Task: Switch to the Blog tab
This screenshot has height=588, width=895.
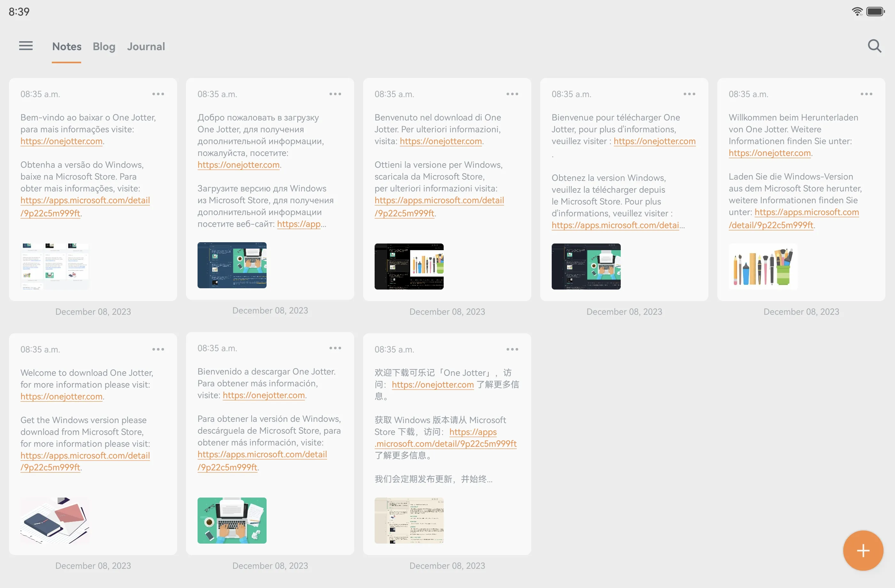Action: (x=104, y=46)
